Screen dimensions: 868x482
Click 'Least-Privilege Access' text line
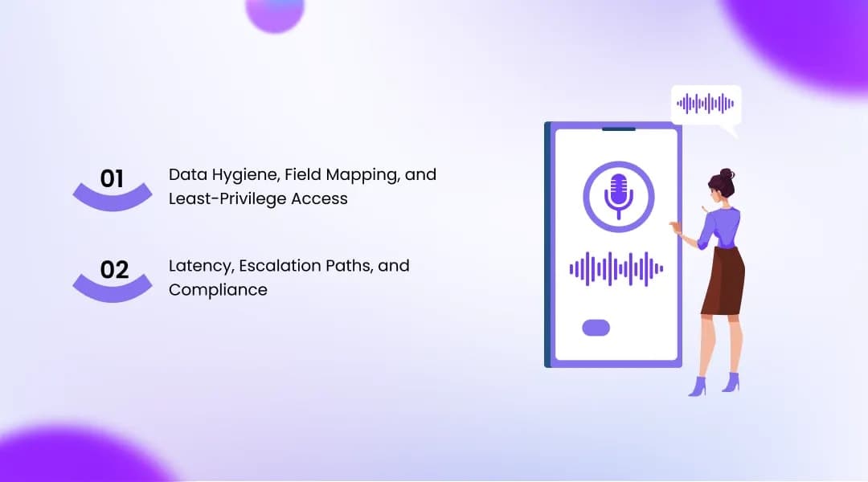(x=258, y=198)
